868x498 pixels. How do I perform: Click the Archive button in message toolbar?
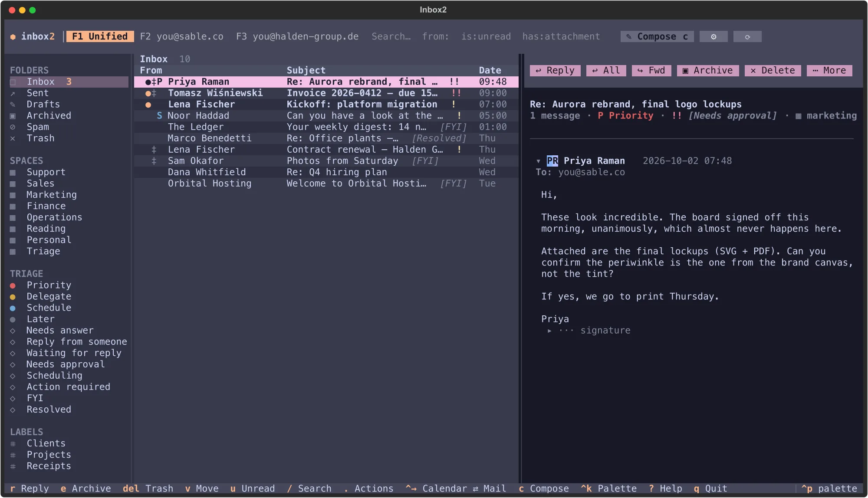[707, 71]
